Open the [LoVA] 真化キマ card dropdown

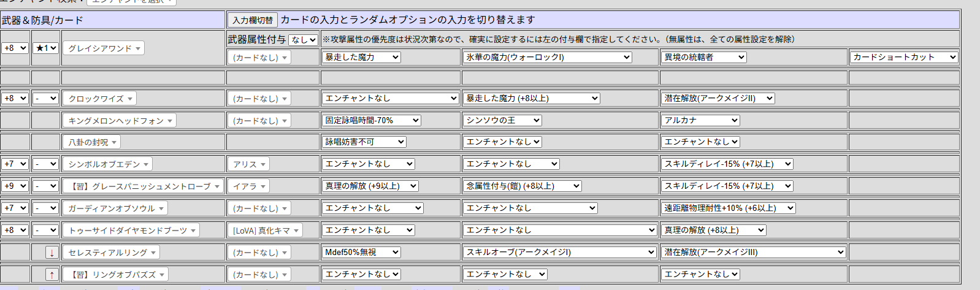pos(266,231)
